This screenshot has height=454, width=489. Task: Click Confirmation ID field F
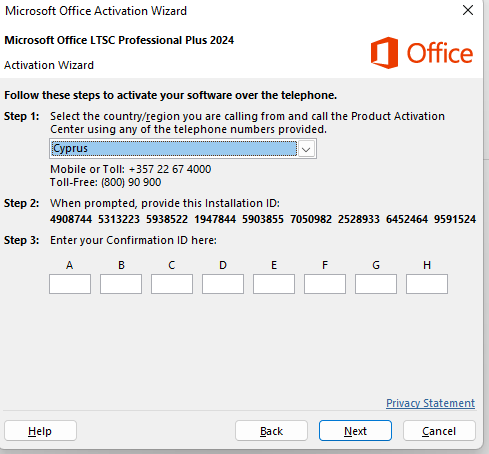click(x=325, y=284)
